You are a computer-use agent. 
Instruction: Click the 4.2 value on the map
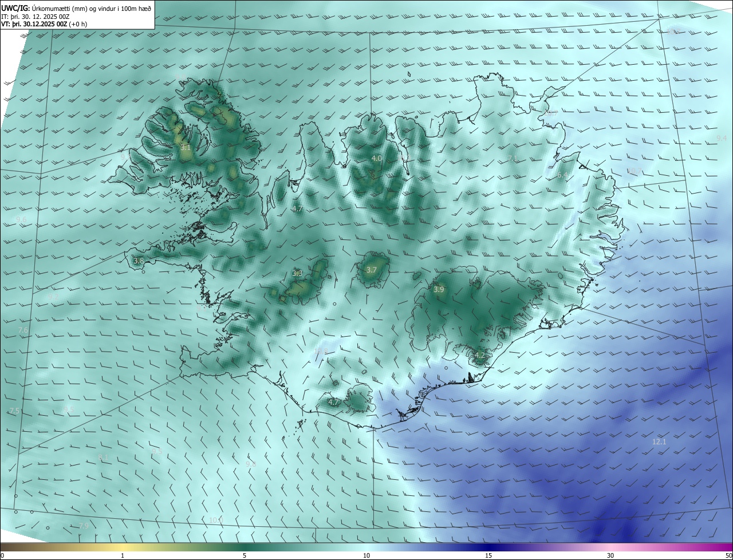[480, 356]
